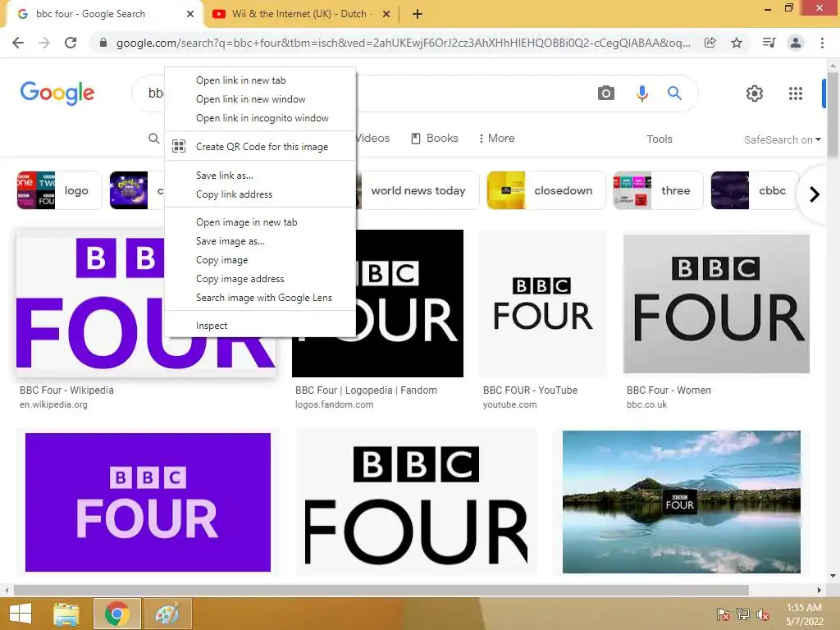The height and width of the screenshot is (630, 840).
Task: Filter results with the logo chip
Action: pos(59,190)
